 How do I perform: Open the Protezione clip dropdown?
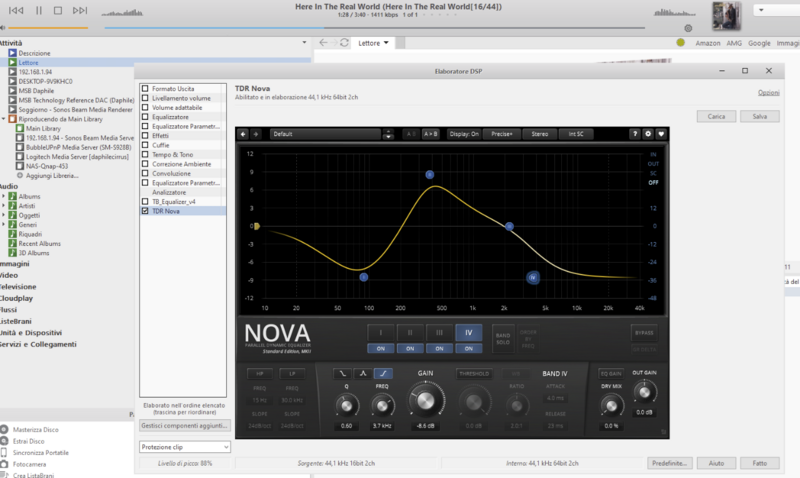click(185, 447)
